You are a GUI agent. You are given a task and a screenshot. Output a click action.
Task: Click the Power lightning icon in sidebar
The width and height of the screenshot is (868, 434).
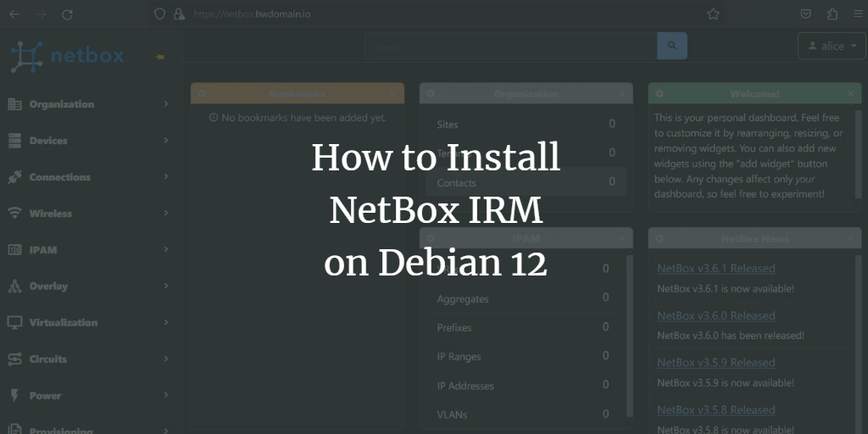click(14, 395)
